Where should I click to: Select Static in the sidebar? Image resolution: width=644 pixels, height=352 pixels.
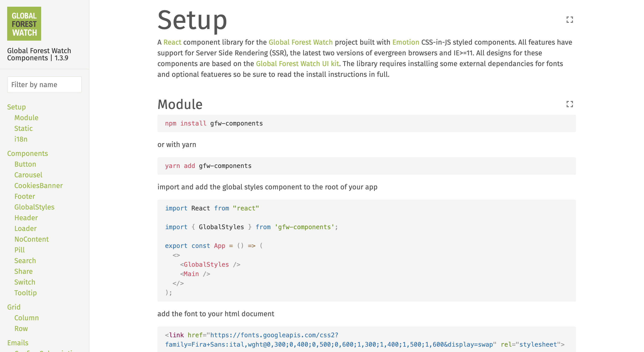(x=23, y=128)
